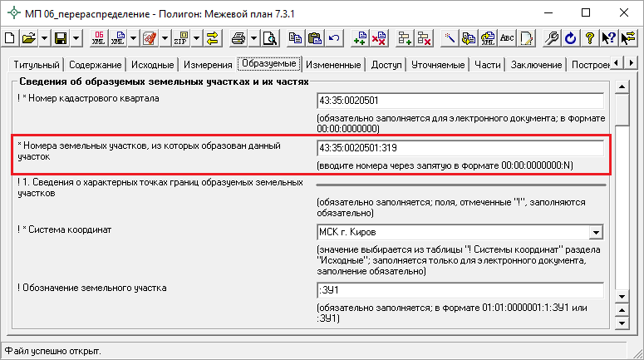The height and width of the screenshot is (360, 644).
Task: Click the label Система координат
Action: [x=70, y=229]
